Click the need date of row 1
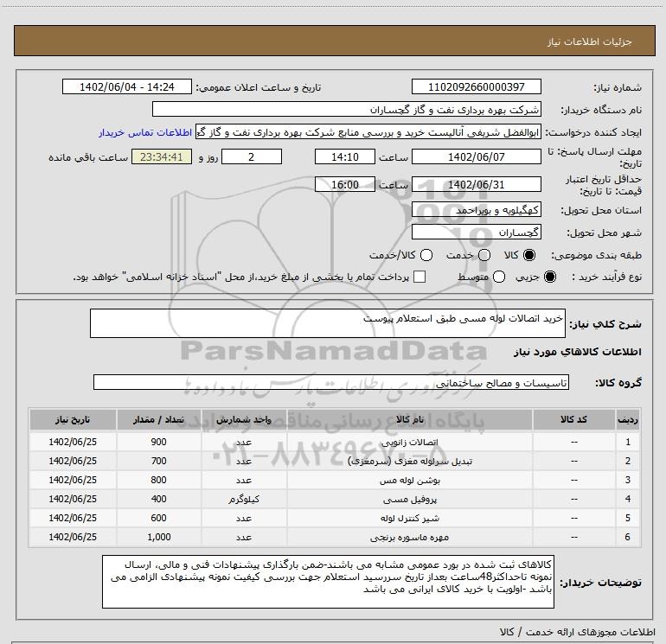 pos(73,442)
